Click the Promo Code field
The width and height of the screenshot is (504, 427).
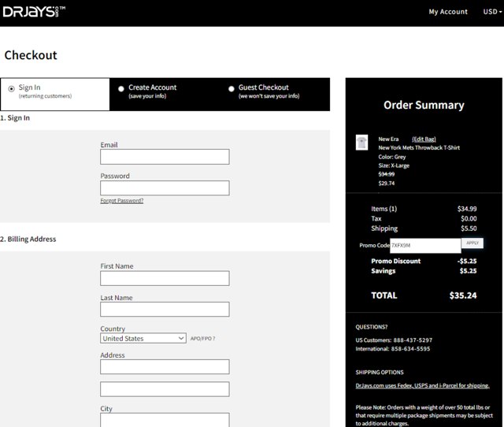[x=425, y=246]
